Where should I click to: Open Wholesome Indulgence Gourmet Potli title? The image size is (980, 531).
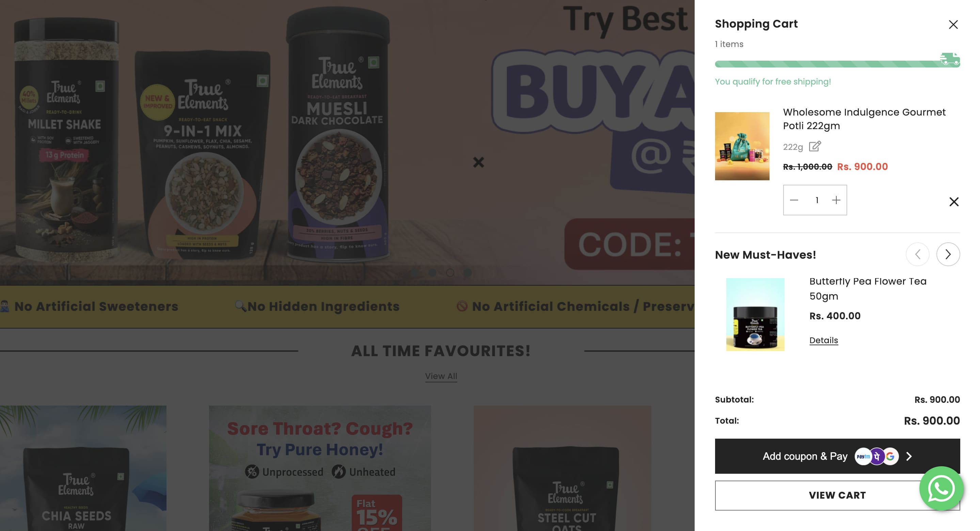864,119
